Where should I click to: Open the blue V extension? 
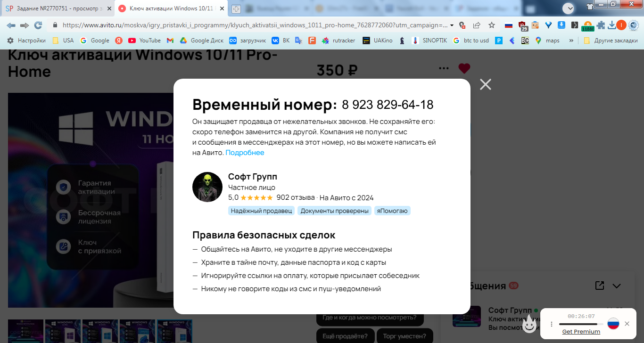point(548,25)
